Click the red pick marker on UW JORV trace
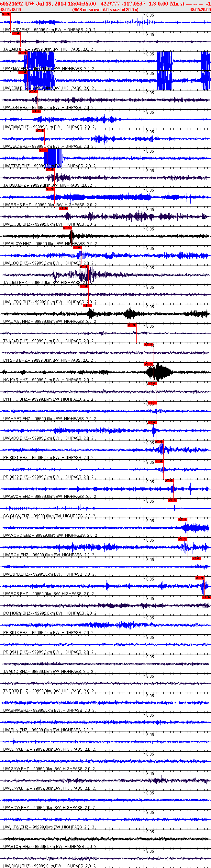Viewport: 211px width, 868px height. tap(6, 14)
